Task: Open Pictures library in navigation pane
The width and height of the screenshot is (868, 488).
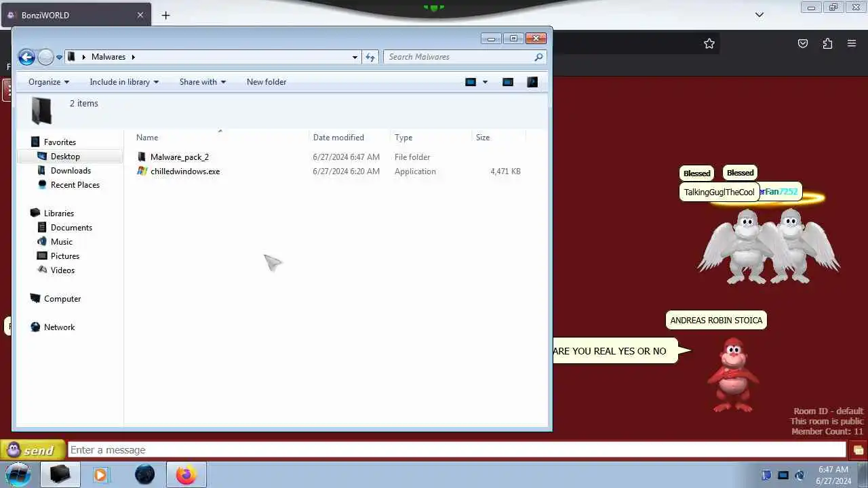Action: pos(65,256)
